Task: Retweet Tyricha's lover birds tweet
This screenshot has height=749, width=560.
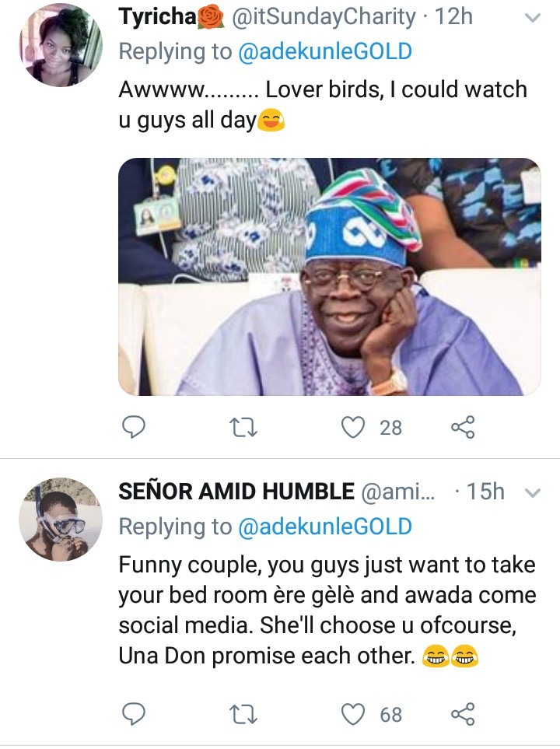Action: click(244, 426)
